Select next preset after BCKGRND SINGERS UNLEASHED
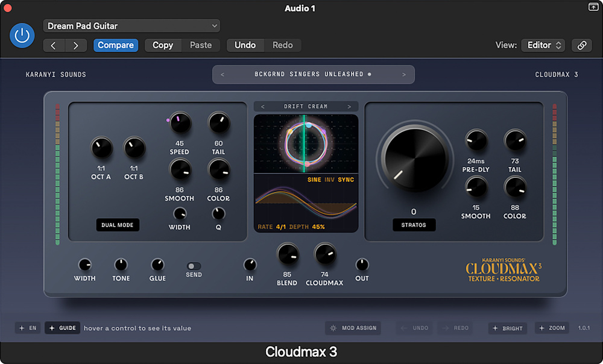This screenshot has width=603, height=364. point(404,75)
